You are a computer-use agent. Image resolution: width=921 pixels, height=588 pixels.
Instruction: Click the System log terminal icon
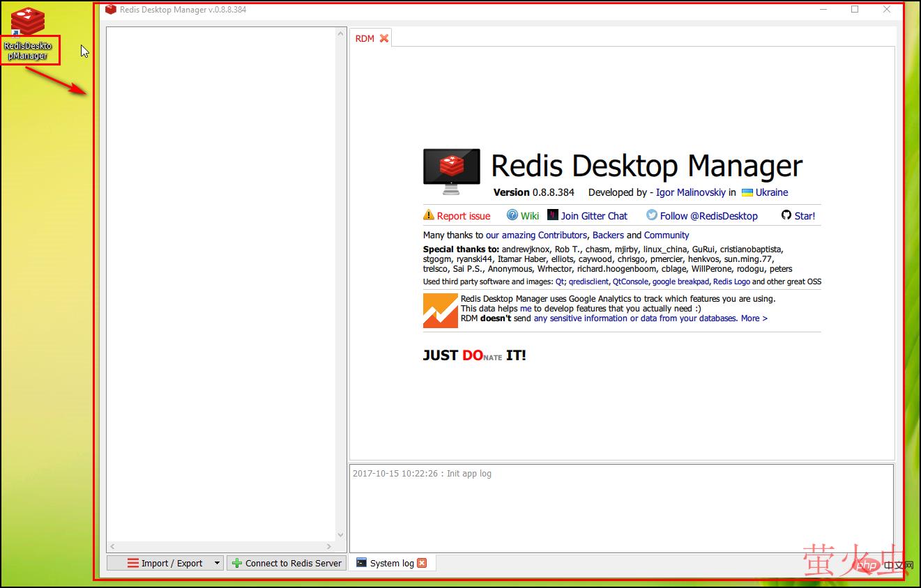(x=361, y=562)
